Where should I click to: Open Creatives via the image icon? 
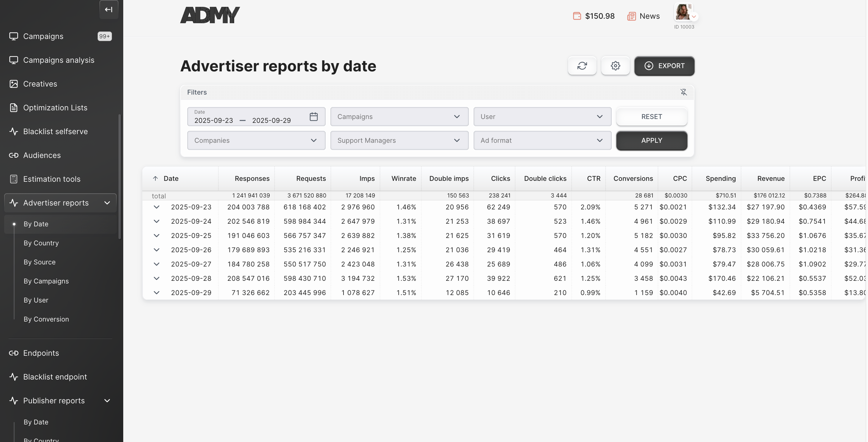point(13,84)
